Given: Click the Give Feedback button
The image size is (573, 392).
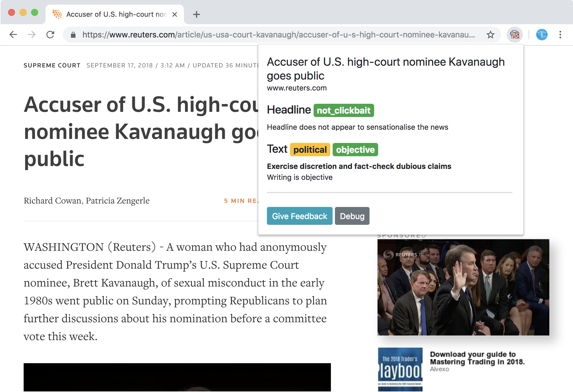Looking at the screenshot, I should click(x=299, y=216).
